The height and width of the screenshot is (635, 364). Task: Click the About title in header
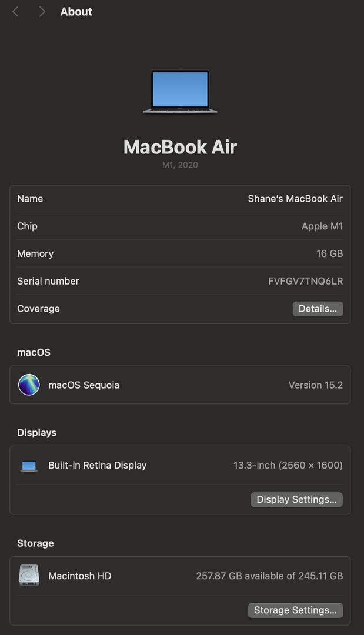pos(76,12)
